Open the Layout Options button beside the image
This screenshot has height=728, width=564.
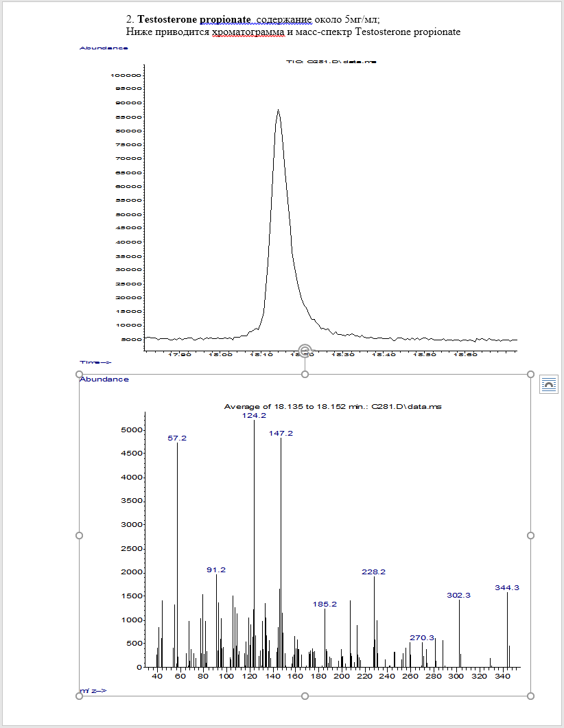[549, 384]
